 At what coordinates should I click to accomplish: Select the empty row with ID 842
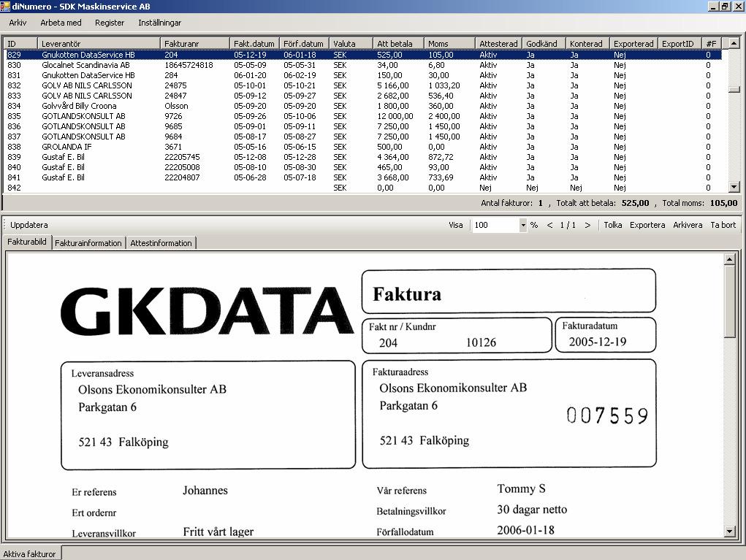point(364,188)
